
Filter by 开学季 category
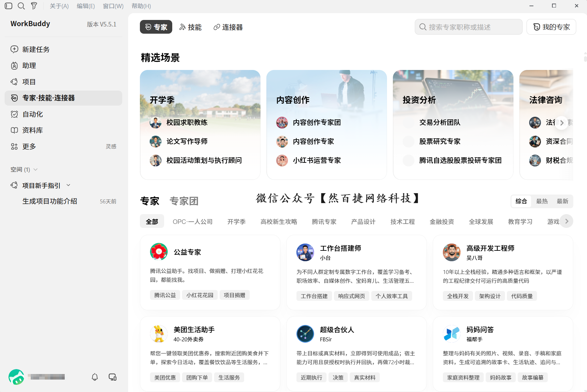point(237,222)
